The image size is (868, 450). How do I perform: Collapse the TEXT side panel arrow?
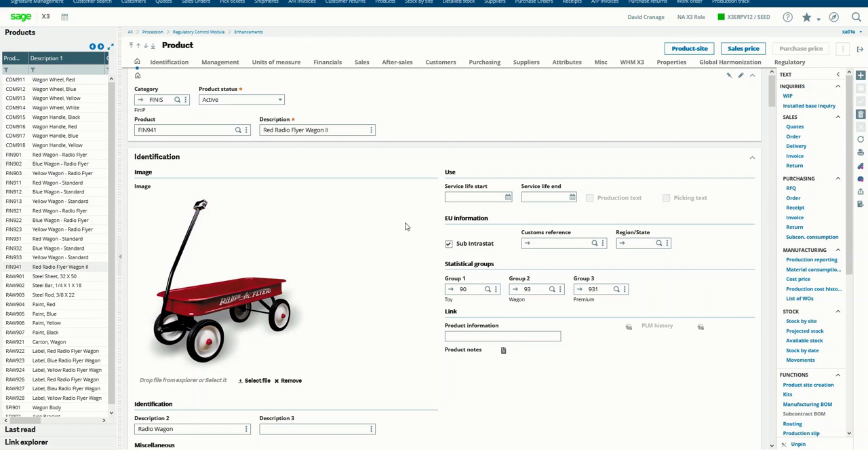pyautogui.click(x=837, y=75)
